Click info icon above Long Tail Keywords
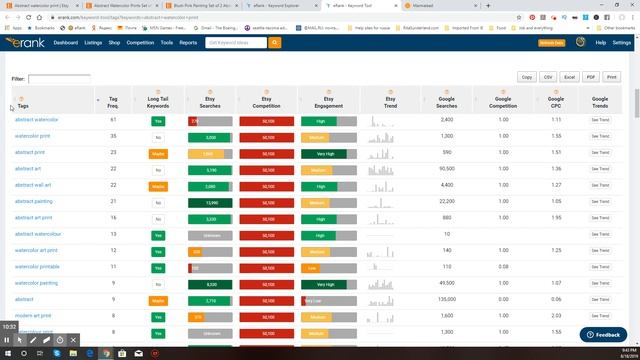The width and height of the screenshot is (640, 360). (158, 92)
